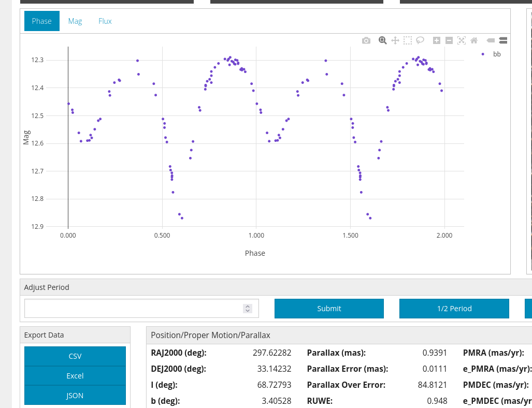
Task: Reset axes with the home icon
Action: pos(474,40)
